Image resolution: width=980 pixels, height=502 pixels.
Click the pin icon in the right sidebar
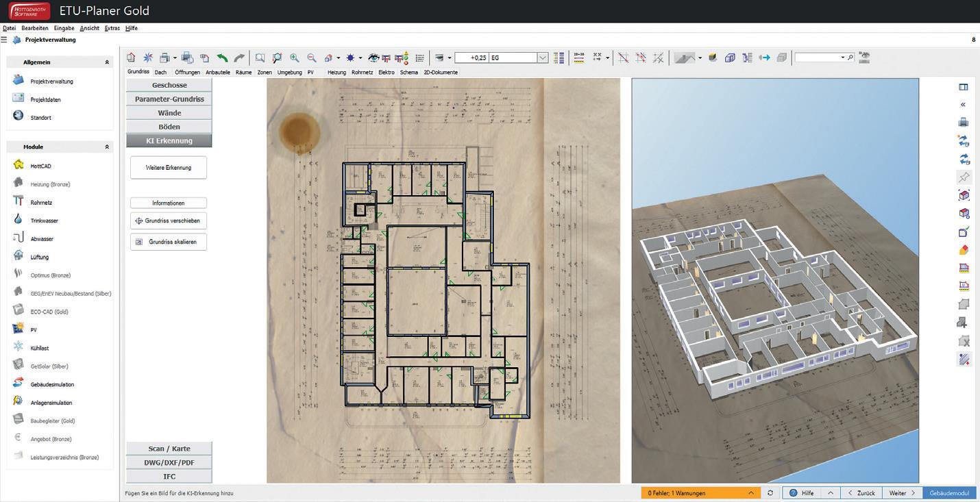point(964,177)
